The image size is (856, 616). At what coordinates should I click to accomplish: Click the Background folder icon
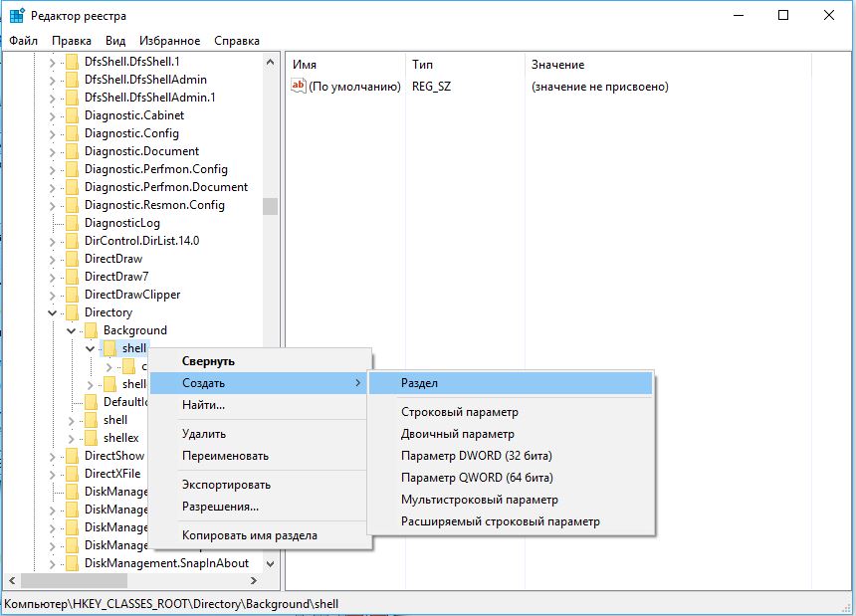[92, 330]
